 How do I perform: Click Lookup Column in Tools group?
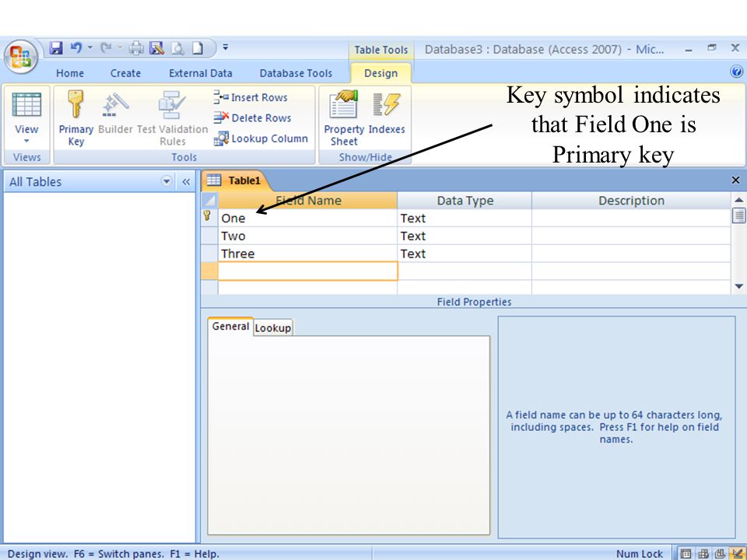261,138
